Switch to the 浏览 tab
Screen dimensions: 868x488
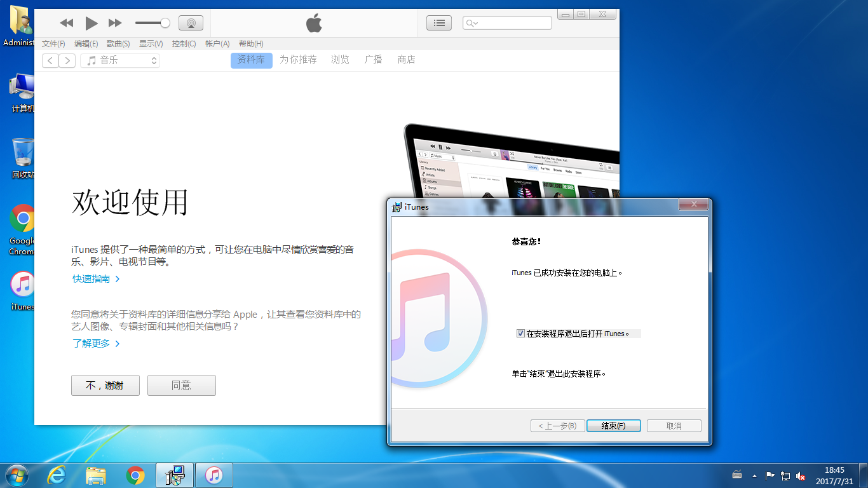pos(340,60)
